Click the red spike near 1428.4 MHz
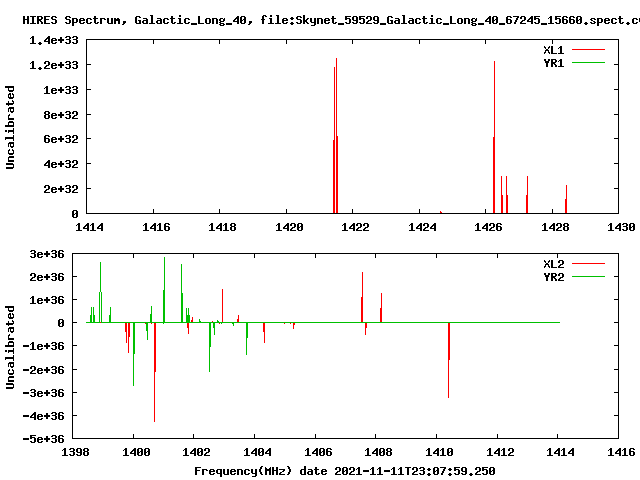This screenshot has width=640, height=480. point(566,199)
